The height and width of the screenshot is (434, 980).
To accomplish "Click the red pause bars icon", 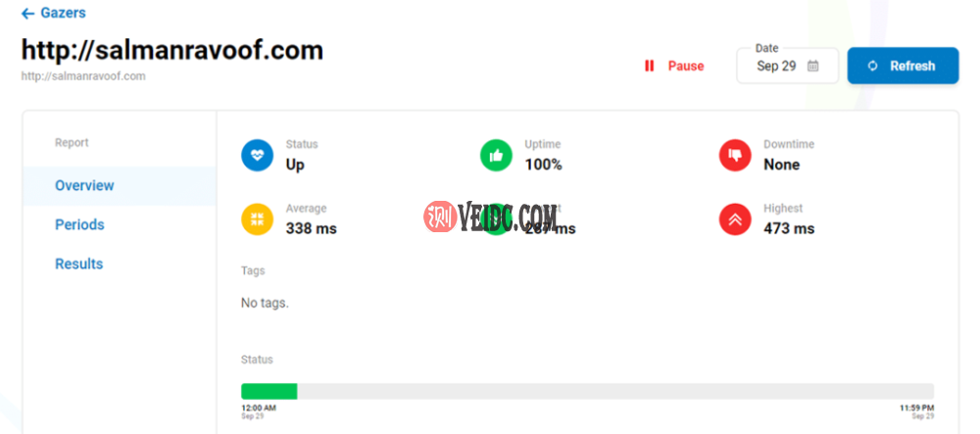I will click(x=650, y=66).
